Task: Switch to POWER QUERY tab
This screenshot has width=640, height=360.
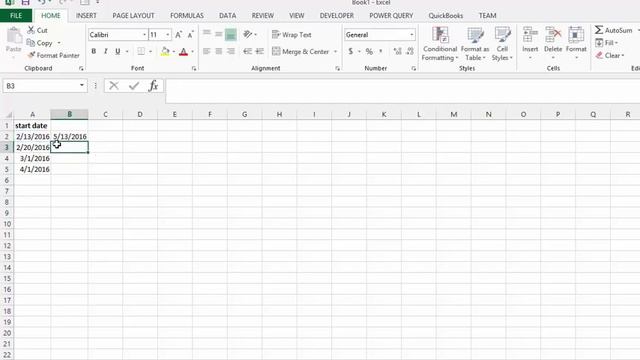Action: [x=391, y=16]
